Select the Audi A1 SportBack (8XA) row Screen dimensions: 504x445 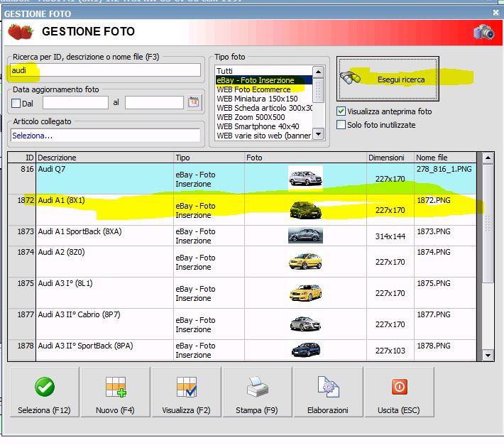click(x=242, y=236)
